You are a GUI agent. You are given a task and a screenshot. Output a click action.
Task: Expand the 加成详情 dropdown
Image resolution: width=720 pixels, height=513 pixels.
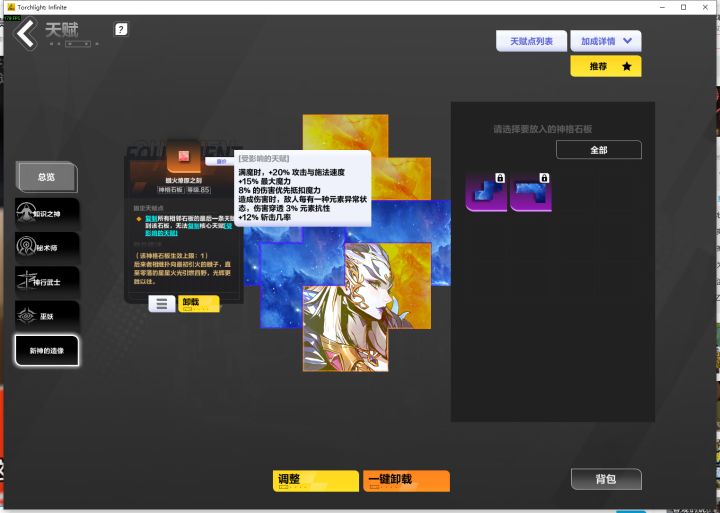click(x=606, y=41)
